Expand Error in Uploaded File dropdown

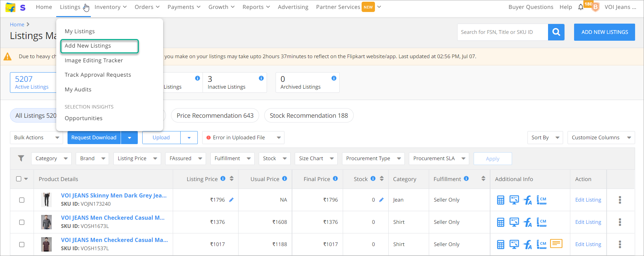coord(243,138)
